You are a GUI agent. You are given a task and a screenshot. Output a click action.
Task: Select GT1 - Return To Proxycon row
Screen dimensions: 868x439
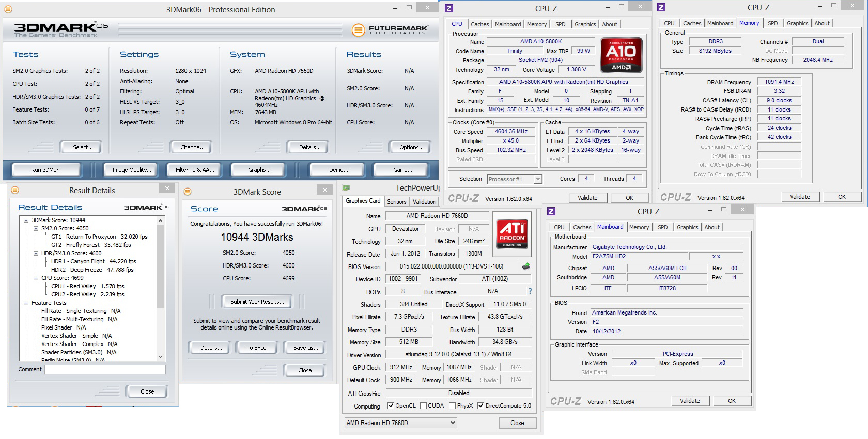(99, 237)
